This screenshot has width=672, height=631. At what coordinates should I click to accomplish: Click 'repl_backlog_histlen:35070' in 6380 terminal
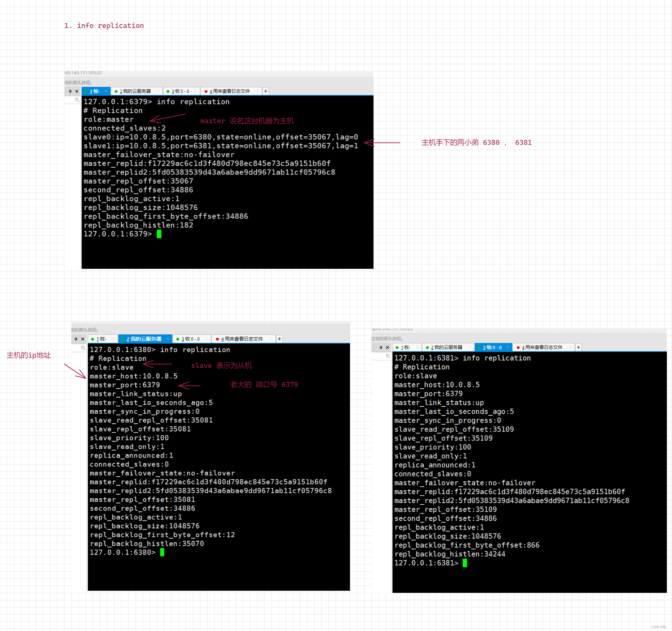(147, 543)
